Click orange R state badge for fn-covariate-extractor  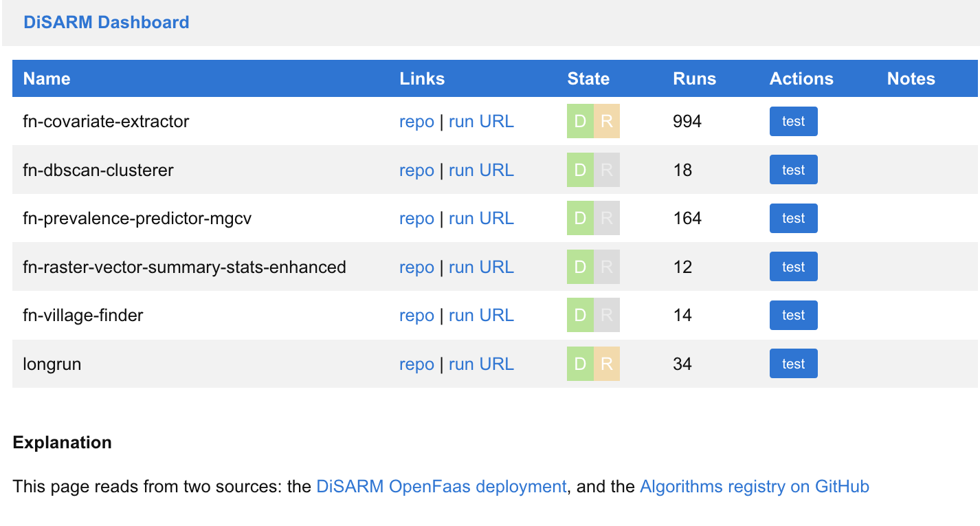tap(607, 122)
